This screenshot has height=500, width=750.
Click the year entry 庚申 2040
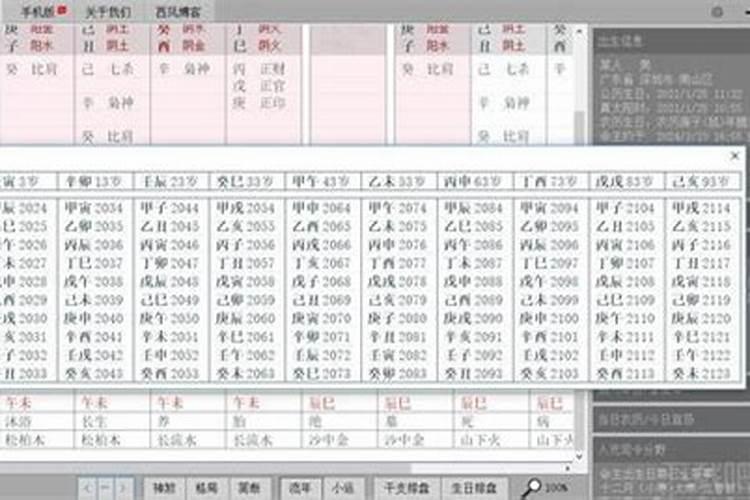coord(94,318)
